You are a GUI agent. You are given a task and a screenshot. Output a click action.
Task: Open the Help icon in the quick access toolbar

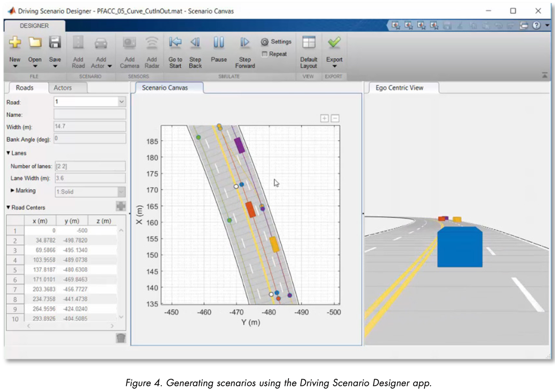pos(536,25)
